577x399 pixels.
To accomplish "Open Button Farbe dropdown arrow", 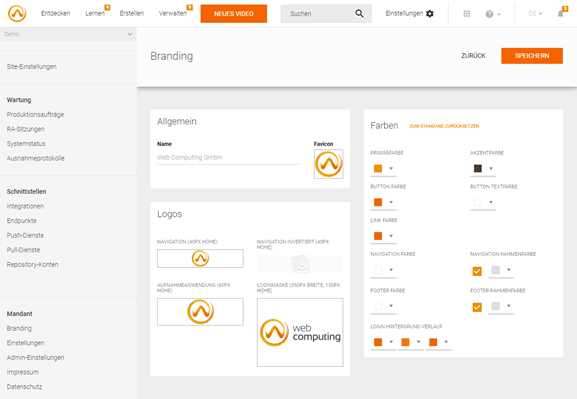I will click(x=391, y=202).
